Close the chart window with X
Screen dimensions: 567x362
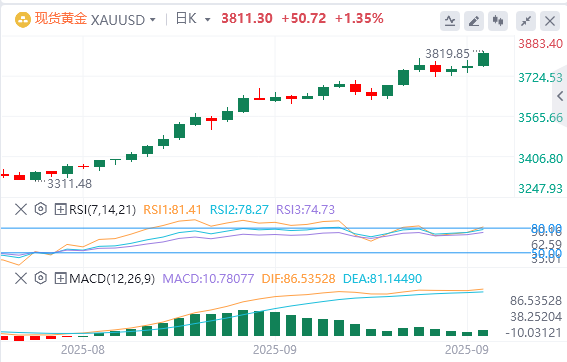coord(550,21)
